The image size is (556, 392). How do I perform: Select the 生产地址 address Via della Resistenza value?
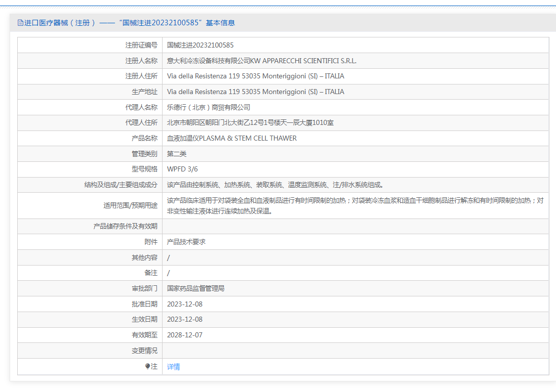pyautogui.click(x=256, y=92)
